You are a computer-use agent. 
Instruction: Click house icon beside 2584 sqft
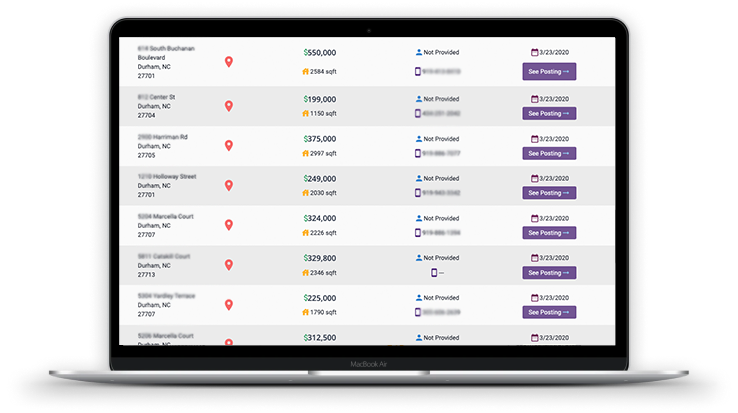[305, 72]
